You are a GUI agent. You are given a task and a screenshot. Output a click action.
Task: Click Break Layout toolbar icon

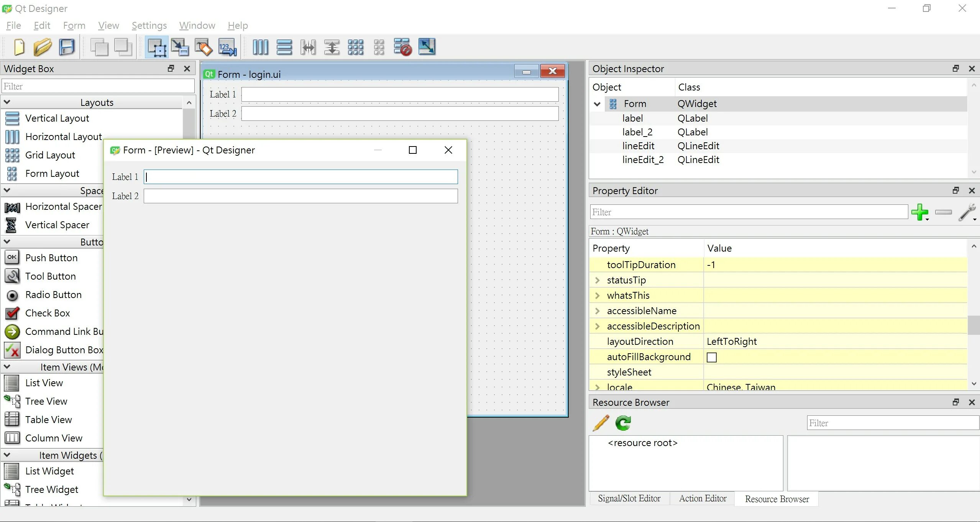402,47
